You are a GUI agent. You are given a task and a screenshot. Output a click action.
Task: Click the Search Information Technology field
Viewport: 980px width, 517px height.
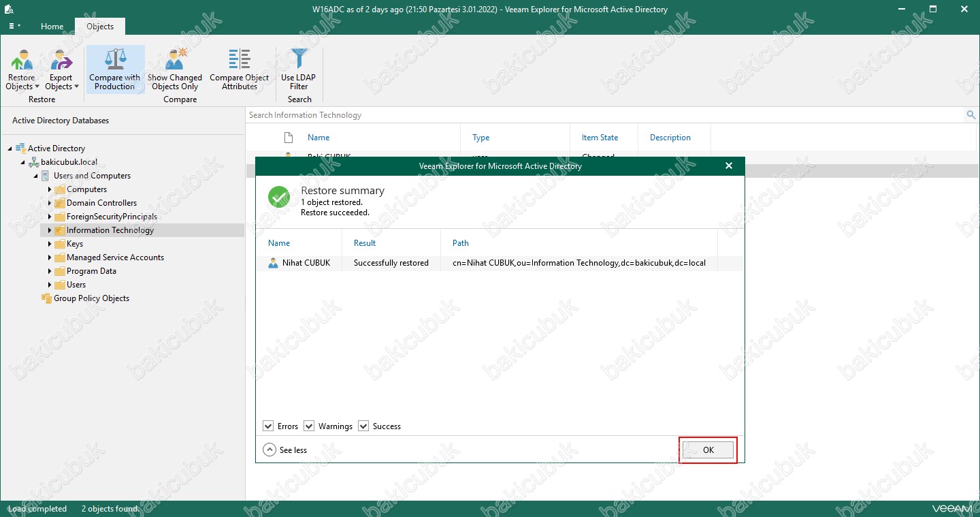(x=606, y=115)
